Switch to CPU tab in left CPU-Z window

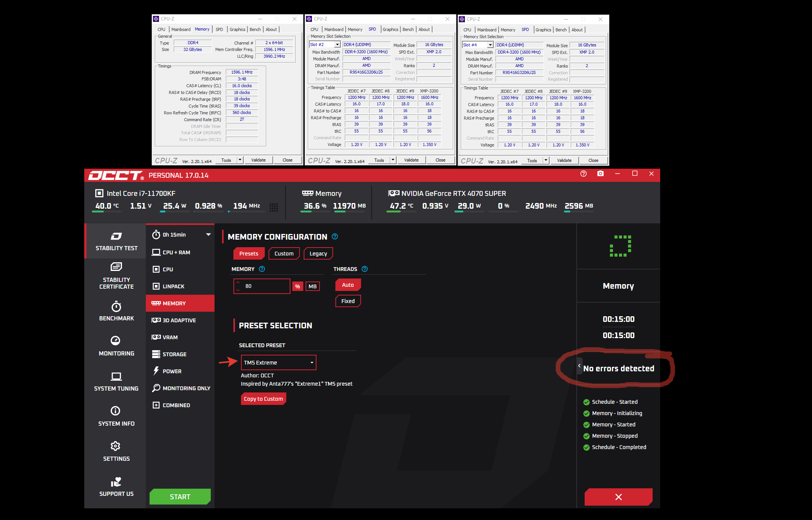coord(161,29)
